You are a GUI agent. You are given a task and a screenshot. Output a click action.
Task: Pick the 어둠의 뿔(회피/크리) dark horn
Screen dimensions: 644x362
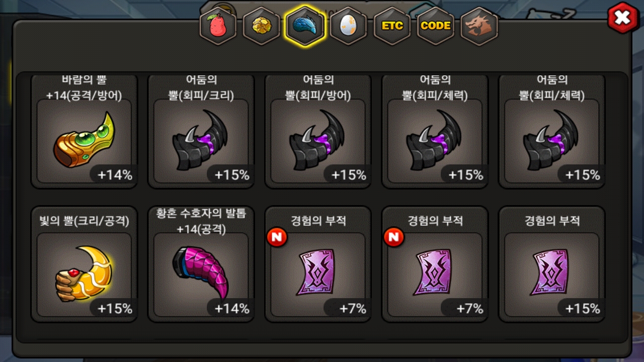[x=201, y=131]
